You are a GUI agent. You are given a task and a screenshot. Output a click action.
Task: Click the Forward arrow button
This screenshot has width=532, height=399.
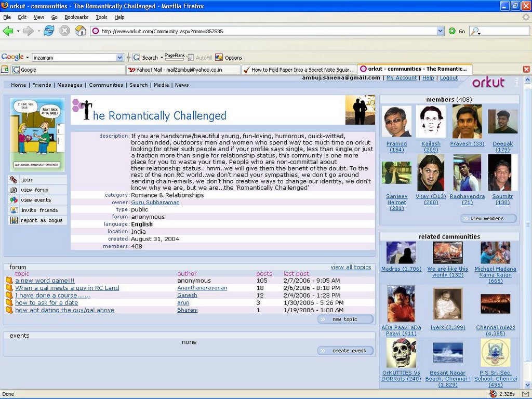[29, 31]
